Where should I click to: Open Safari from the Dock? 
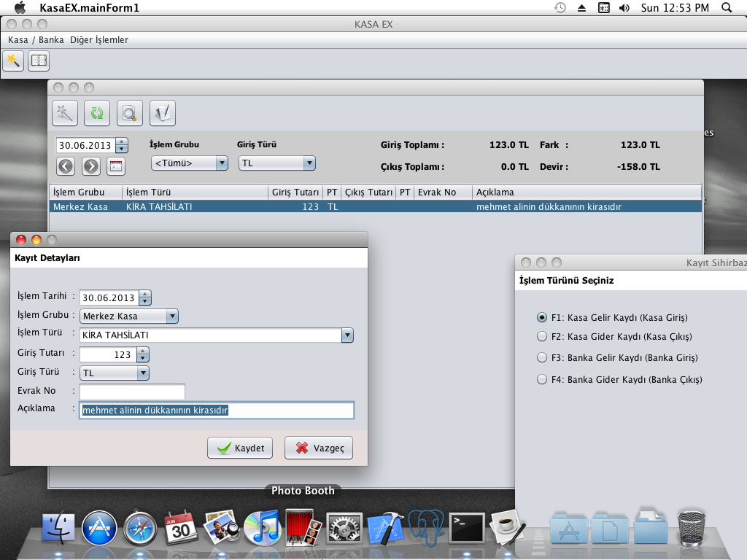140,528
